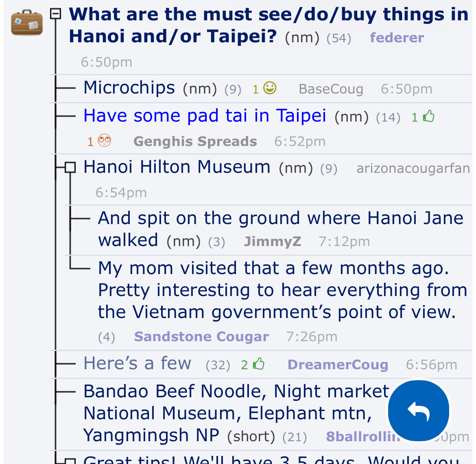Open JimmyZ's user profile
The height and width of the screenshot is (464, 476).
tap(272, 242)
